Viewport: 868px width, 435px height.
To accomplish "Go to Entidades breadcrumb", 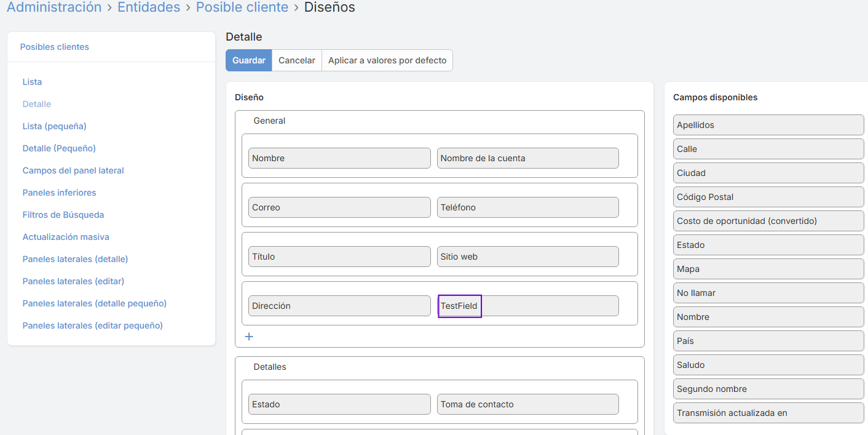I will 149,7.
